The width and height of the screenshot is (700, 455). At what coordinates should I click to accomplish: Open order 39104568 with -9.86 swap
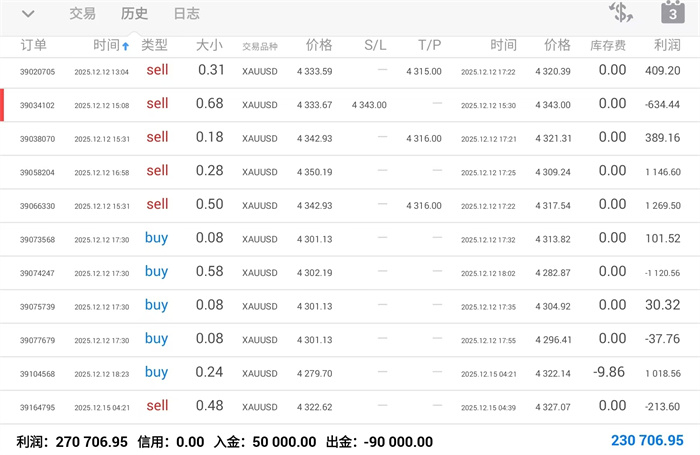(x=38, y=373)
